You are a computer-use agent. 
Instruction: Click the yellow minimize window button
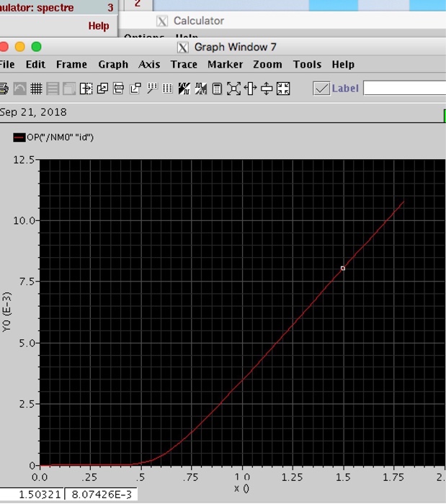coord(20,47)
